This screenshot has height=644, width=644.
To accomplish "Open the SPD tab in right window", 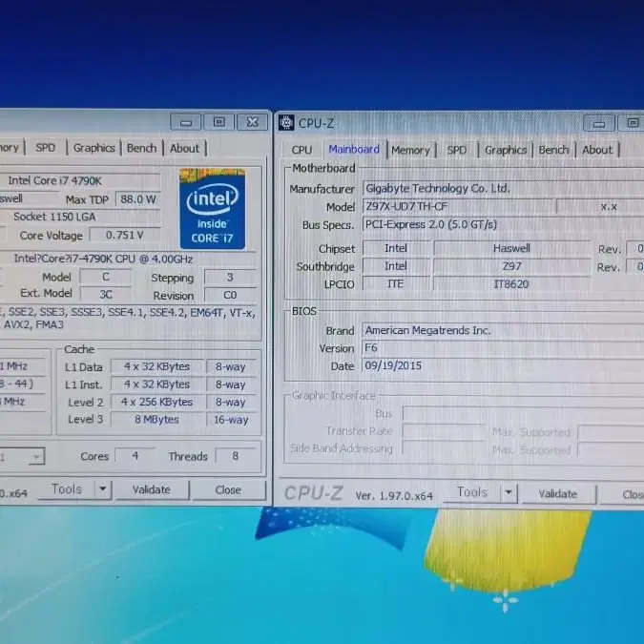I will click(x=457, y=151).
